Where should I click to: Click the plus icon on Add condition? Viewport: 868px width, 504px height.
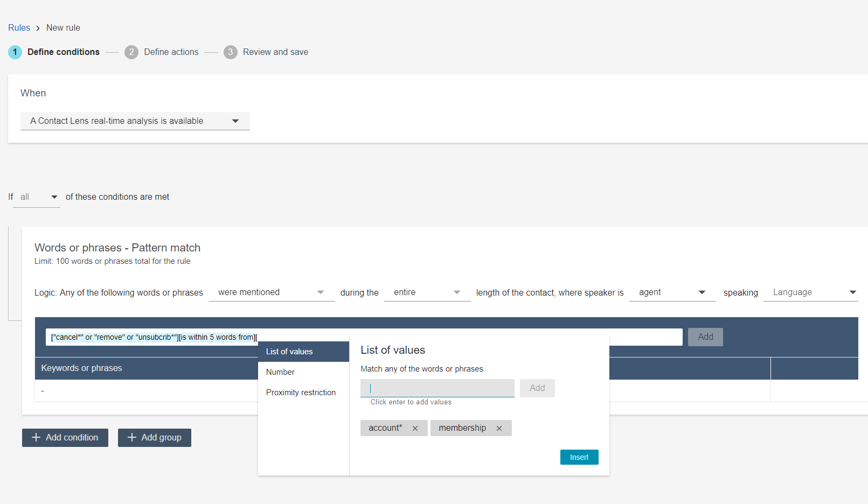point(35,437)
